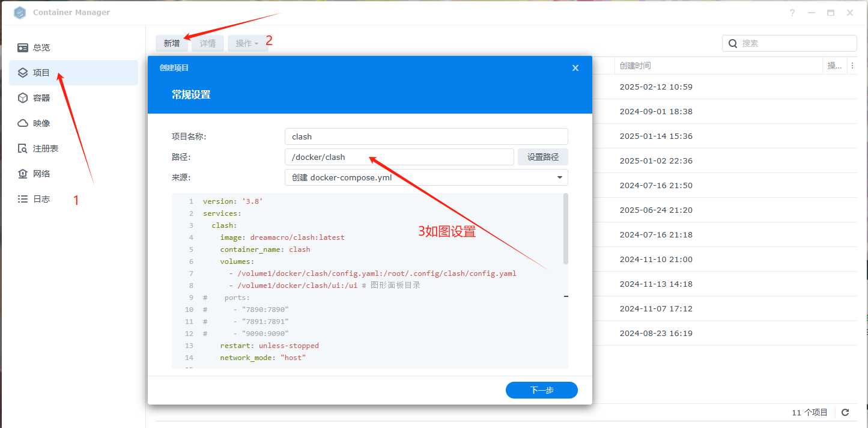Open the 映像 image cloud icon
The image size is (868, 428).
coord(23,123)
